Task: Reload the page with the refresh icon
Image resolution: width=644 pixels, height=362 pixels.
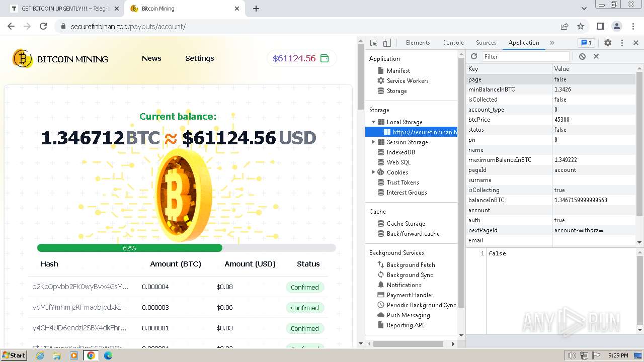Action: pyautogui.click(x=43, y=26)
